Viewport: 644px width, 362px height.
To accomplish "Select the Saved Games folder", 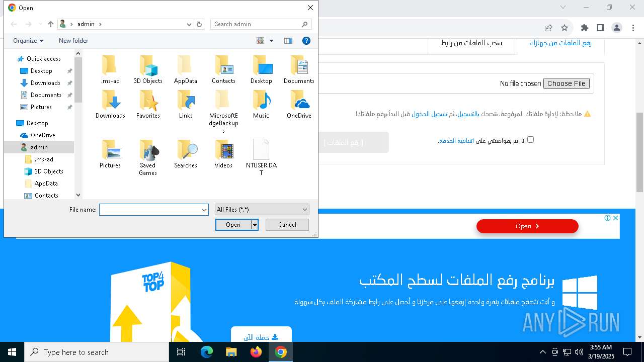I will (x=148, y=157).
